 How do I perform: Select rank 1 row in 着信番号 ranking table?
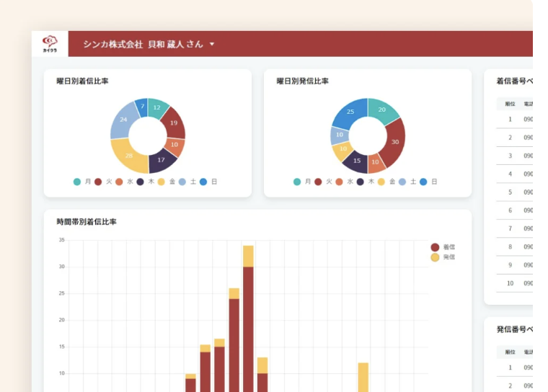(x=513, y=120)
